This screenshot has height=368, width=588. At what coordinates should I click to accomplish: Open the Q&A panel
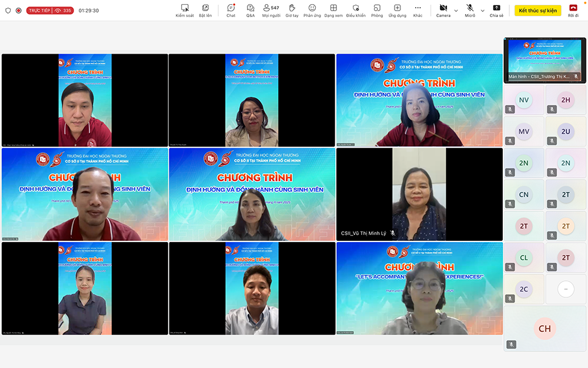coord(250,10)
